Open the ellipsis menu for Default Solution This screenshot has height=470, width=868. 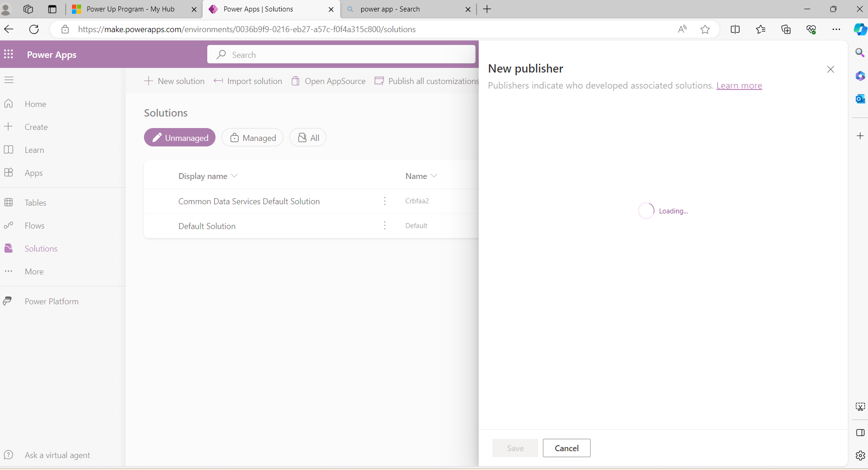(384, 225)
